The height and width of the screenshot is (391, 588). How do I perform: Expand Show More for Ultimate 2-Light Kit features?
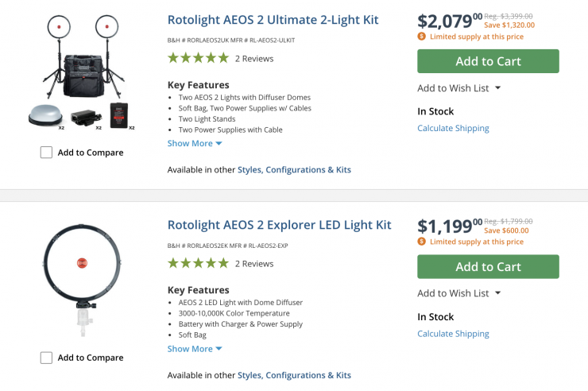pyautogui.click(x=195, y=143)
